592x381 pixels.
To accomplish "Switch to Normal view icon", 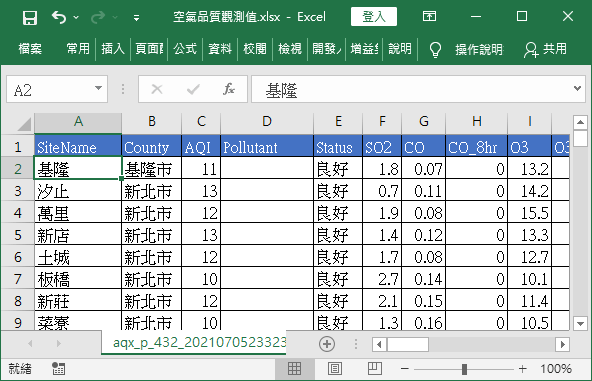I will [x=294, y=369].
